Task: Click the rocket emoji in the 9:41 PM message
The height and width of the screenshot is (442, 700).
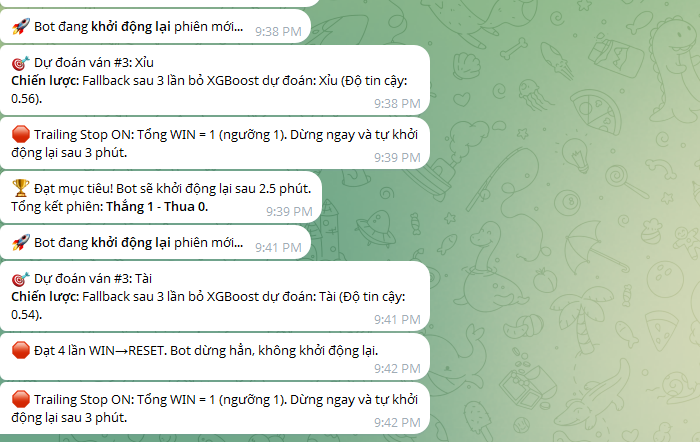Action: (21, 242)
